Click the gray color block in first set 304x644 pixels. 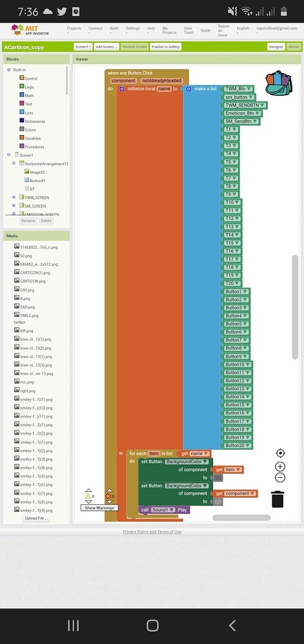coord(218,478)
